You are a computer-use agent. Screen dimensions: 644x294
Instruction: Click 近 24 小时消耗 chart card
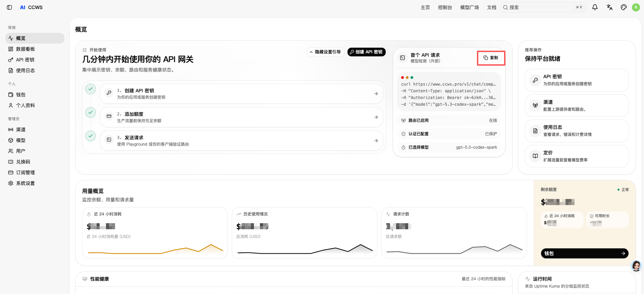[x=155, y=233]
